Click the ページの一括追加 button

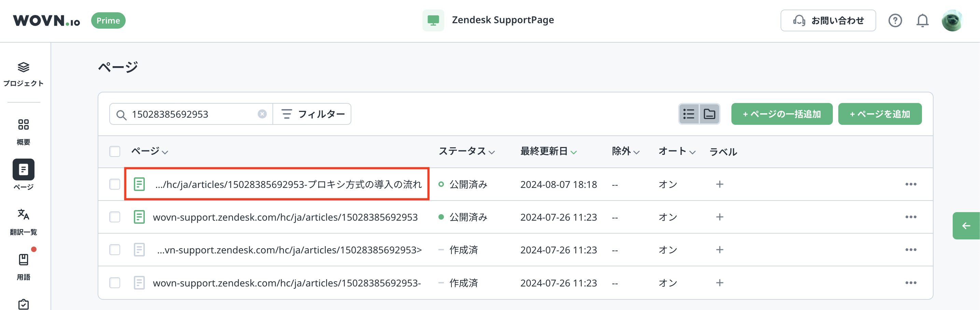(781, 114)
